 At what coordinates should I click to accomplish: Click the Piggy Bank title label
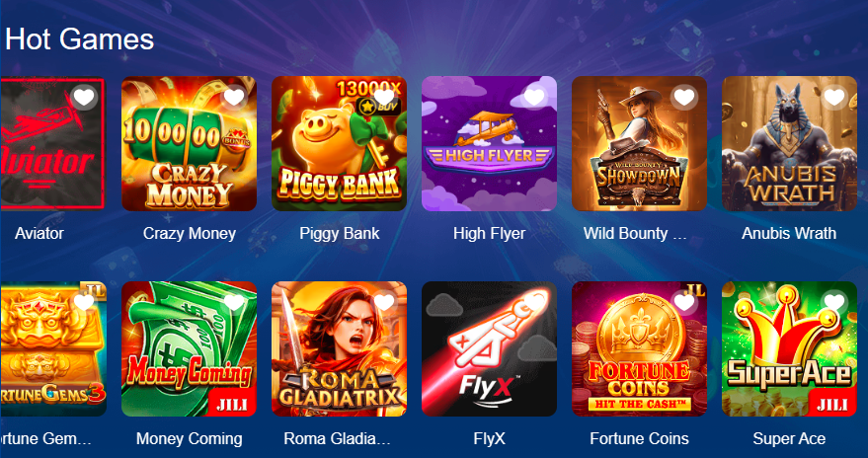[340, 233]
